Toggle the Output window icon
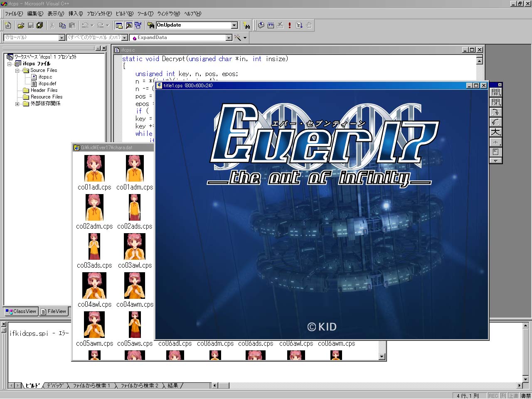Image resolution: width=532 pixels, height=399 pixels. coord(129,25)
